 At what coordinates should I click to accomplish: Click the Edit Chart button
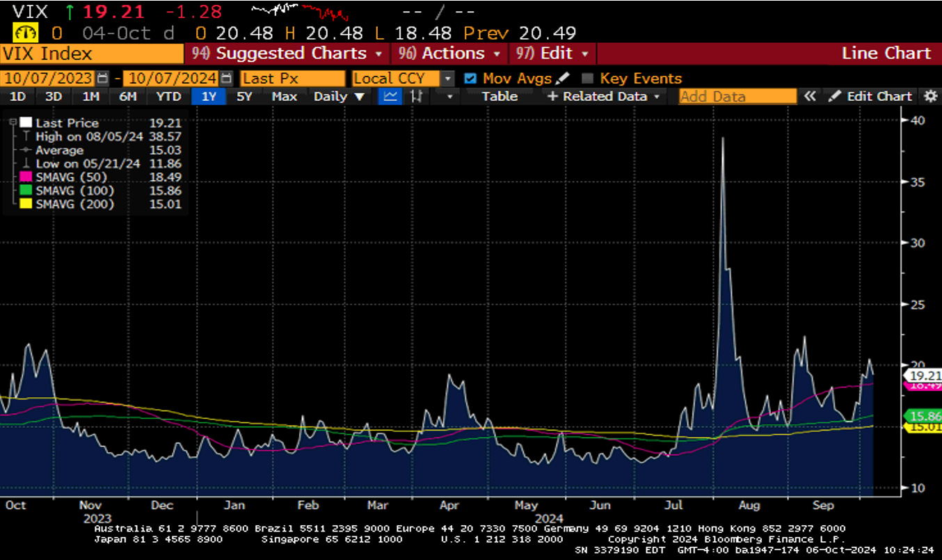[871, 97]
